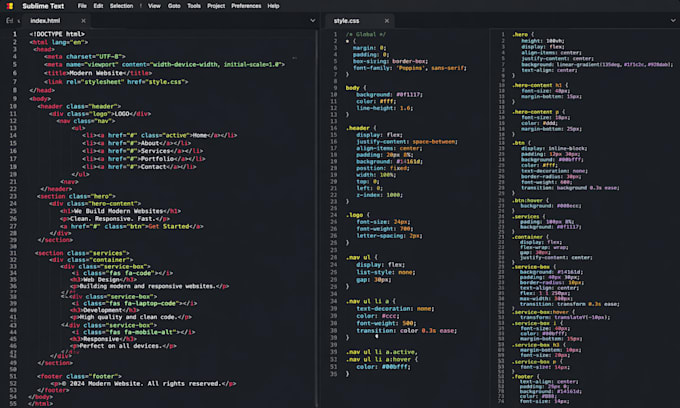The image size is (680, 408).
Task: Close the index.html tab
Action: coord(83,21)
